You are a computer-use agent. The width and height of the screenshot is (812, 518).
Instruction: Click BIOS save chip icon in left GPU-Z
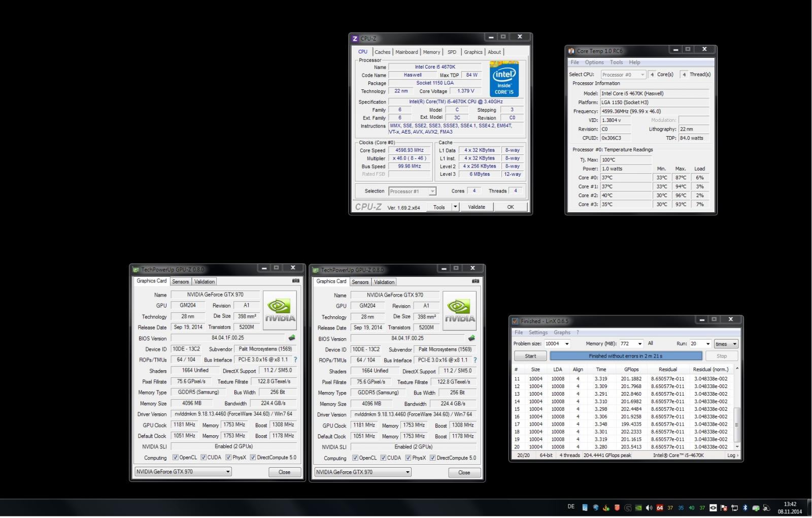click(x=292, y=338)
